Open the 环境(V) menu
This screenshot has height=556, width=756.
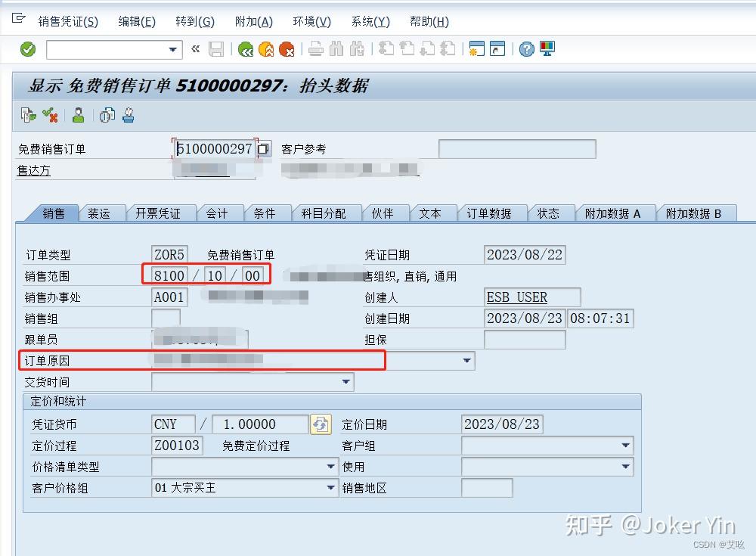[311, 21]
